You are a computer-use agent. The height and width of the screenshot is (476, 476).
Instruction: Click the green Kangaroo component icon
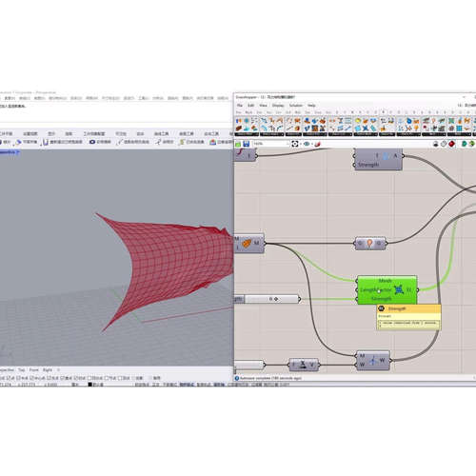(x=399, y=289)
